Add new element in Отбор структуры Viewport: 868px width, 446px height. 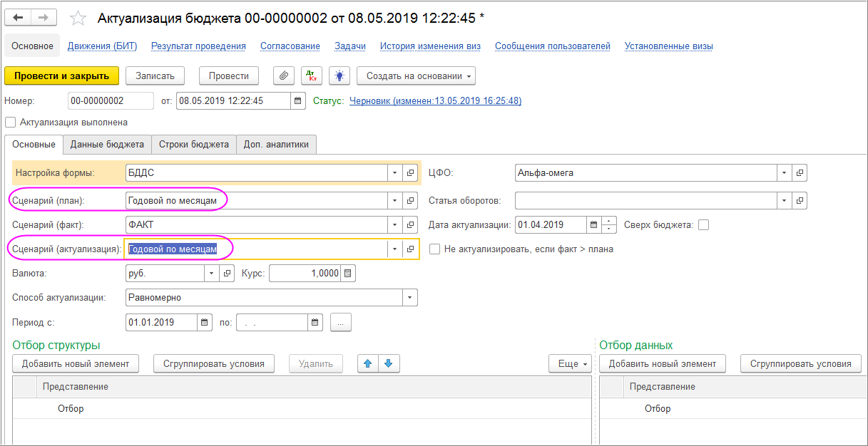coord(76,364)
